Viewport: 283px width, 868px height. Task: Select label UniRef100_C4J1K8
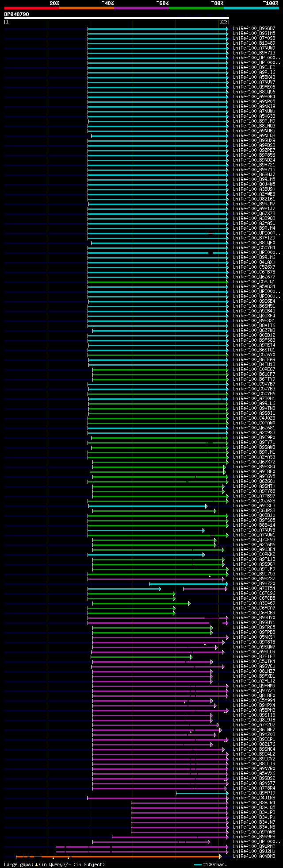tap(254, 798)
